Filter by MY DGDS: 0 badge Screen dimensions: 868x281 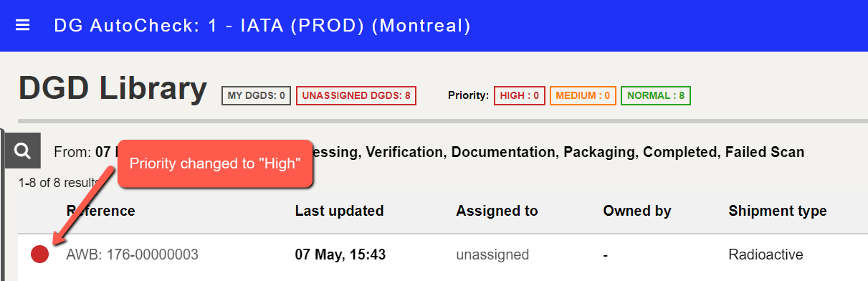click(257, 95)
